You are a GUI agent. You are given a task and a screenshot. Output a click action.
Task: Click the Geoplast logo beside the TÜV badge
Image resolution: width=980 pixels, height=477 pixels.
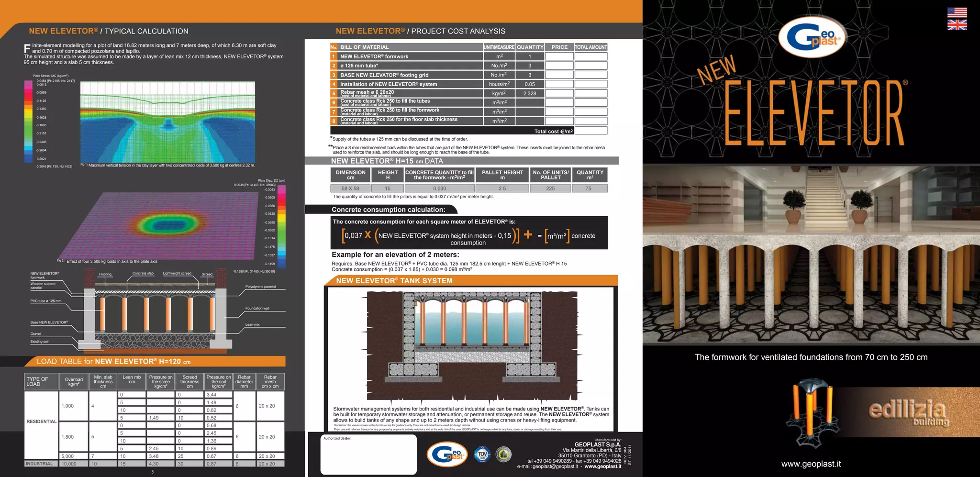447,454
